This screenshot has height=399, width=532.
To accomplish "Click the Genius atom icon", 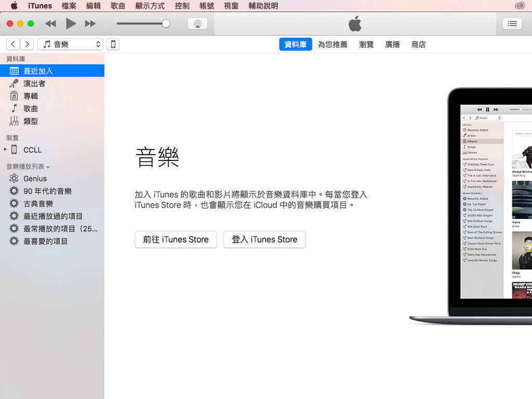I will (14, 179).
